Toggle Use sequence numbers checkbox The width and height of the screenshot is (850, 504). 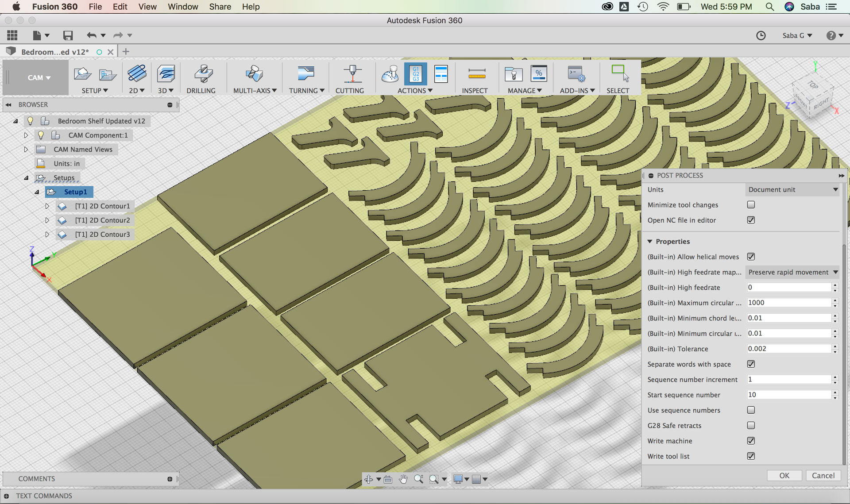751,410
